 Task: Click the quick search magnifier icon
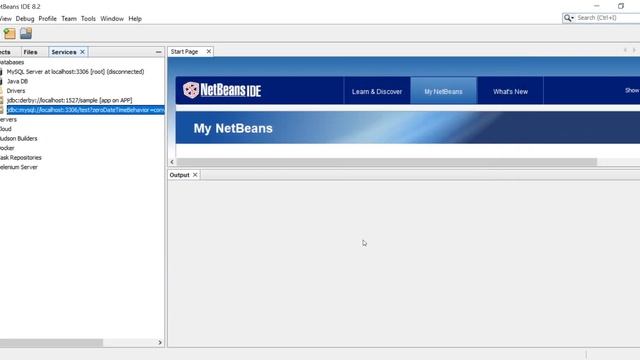[x=569, y=18]
